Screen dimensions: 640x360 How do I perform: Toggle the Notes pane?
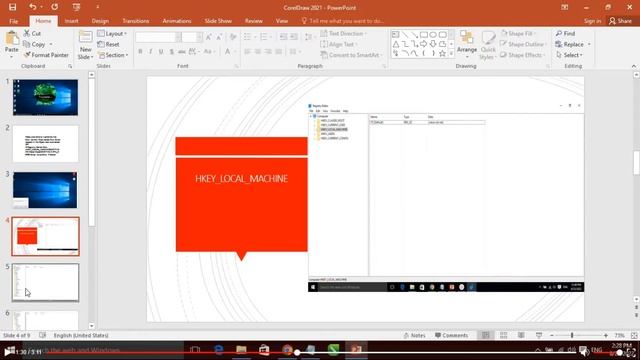(x=414, y=335)
